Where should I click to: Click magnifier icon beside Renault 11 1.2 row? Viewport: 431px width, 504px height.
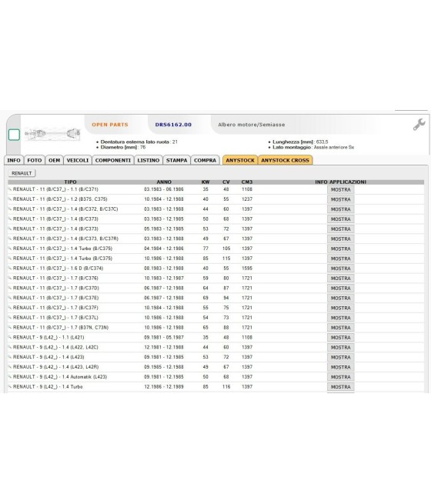(10, 199)
